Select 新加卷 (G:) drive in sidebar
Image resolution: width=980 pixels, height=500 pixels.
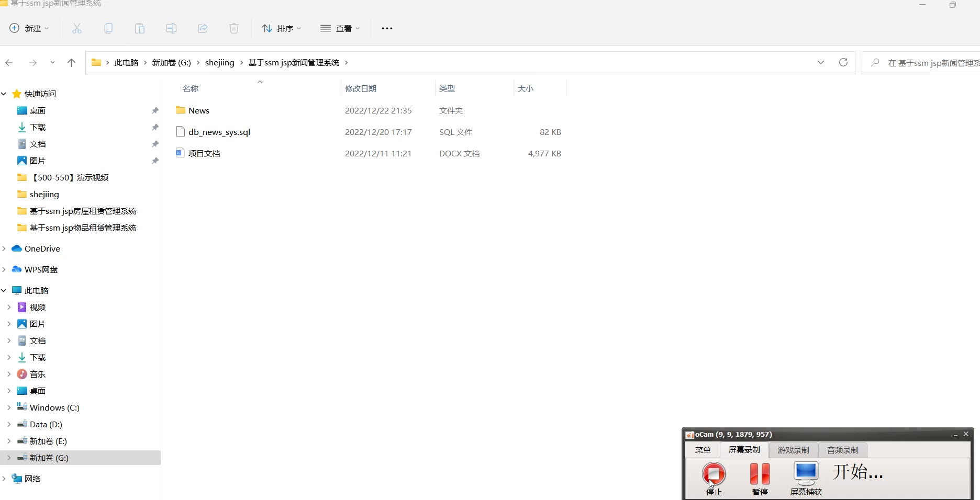tap(49, 458)
